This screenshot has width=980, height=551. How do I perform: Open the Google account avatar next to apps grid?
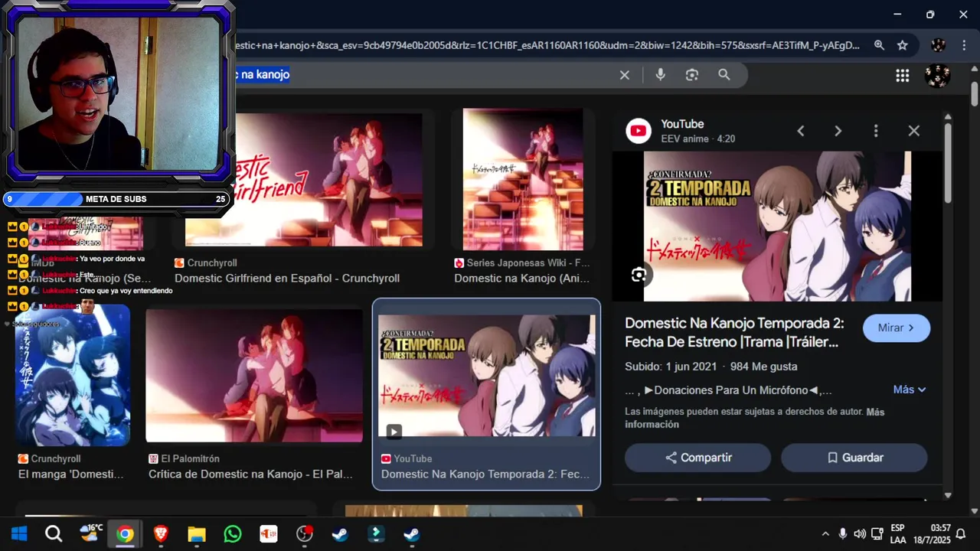pyautogui.click(x=937, y=75)
